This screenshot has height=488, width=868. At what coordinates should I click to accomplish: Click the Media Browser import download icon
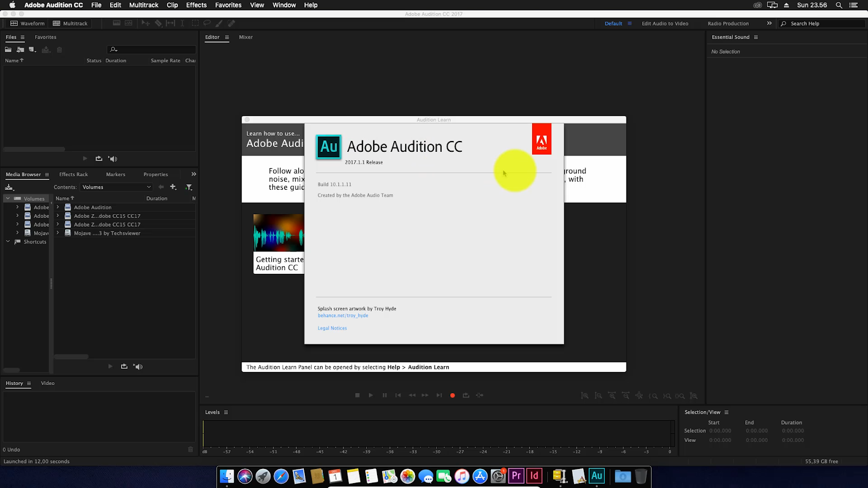click(x=9, y=187)
